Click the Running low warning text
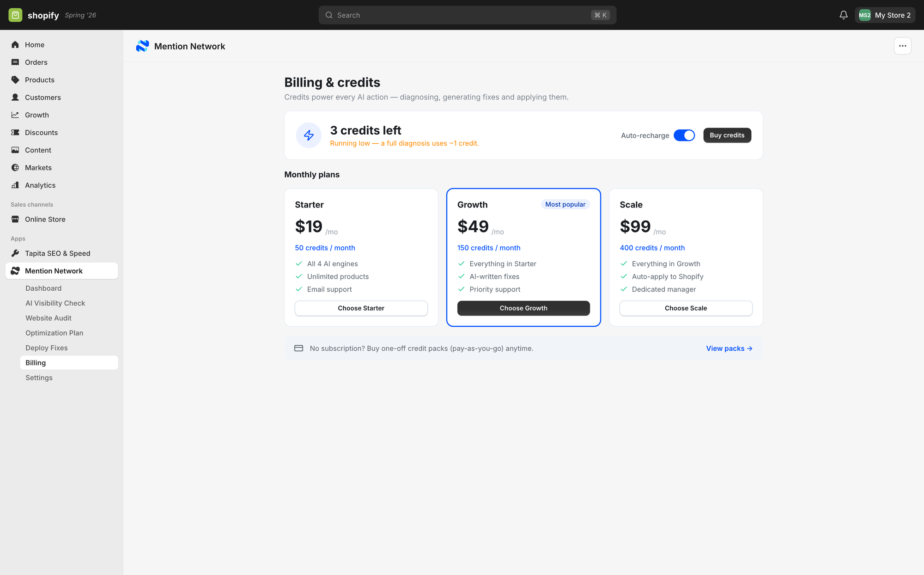Viewport: 924px width, 575px height. (x=404, y=143)
